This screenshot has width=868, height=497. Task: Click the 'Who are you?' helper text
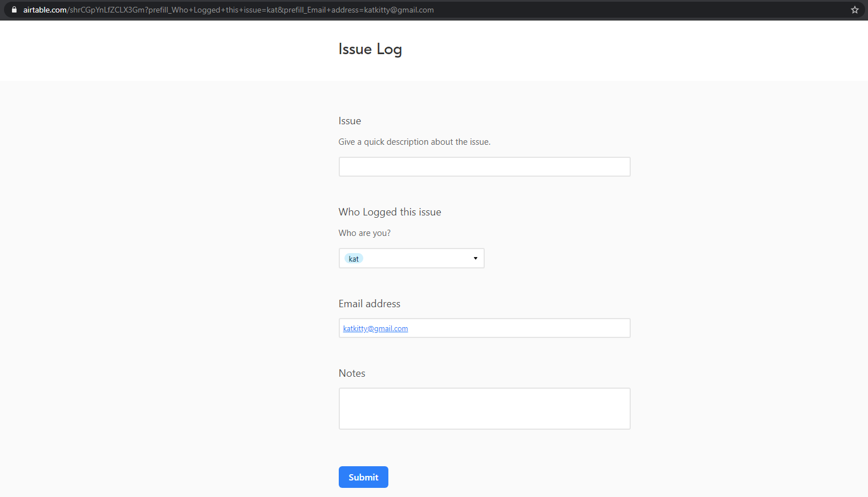pyautogui.click(x=364, y=233)
